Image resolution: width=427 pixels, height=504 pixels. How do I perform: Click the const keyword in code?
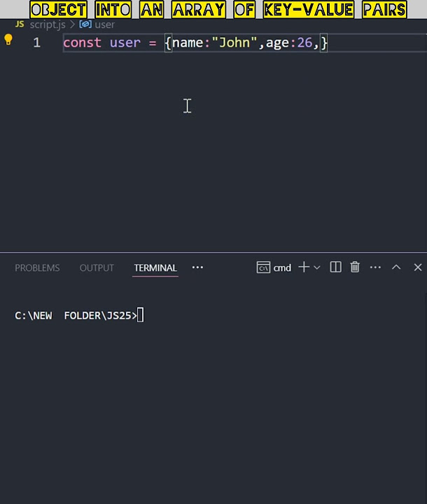point(83,43)
